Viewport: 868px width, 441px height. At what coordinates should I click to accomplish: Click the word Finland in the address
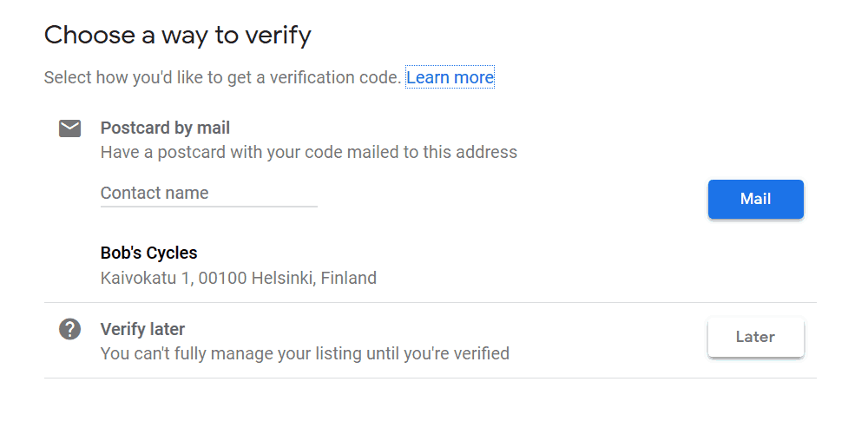pos(349,278)
